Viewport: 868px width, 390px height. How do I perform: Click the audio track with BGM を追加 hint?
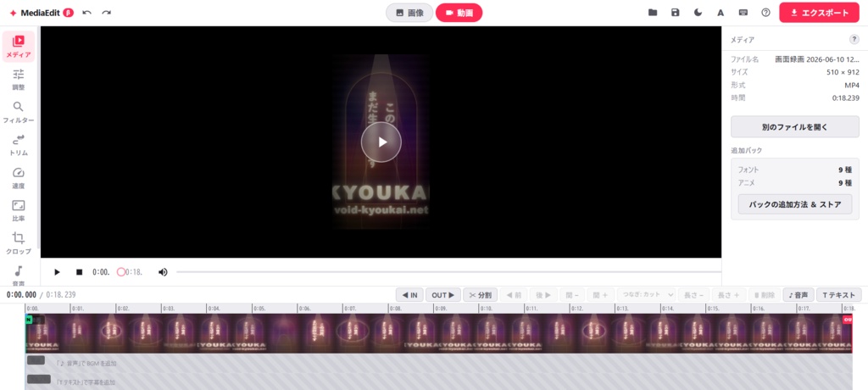pyautogui.click(x=438, y=363)
